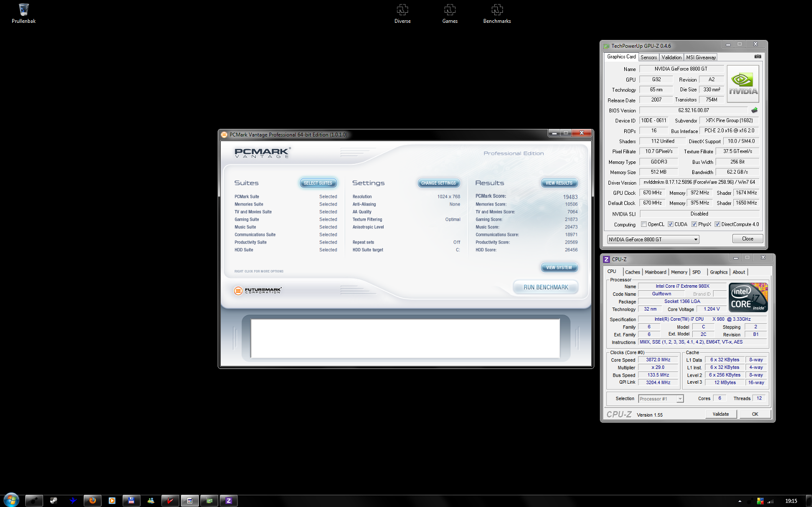Click the GPU-Z Name field NVIDIA GeForce 8800 GT

click(x=681, y=69)
